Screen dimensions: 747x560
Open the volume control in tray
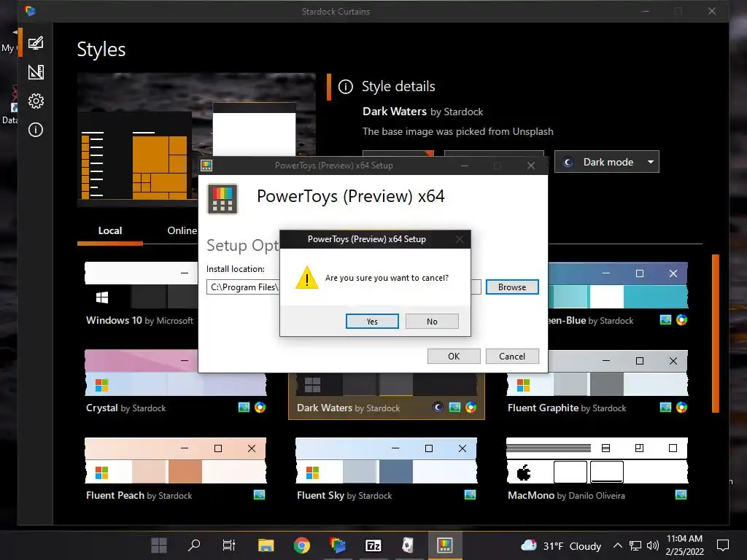653,545
